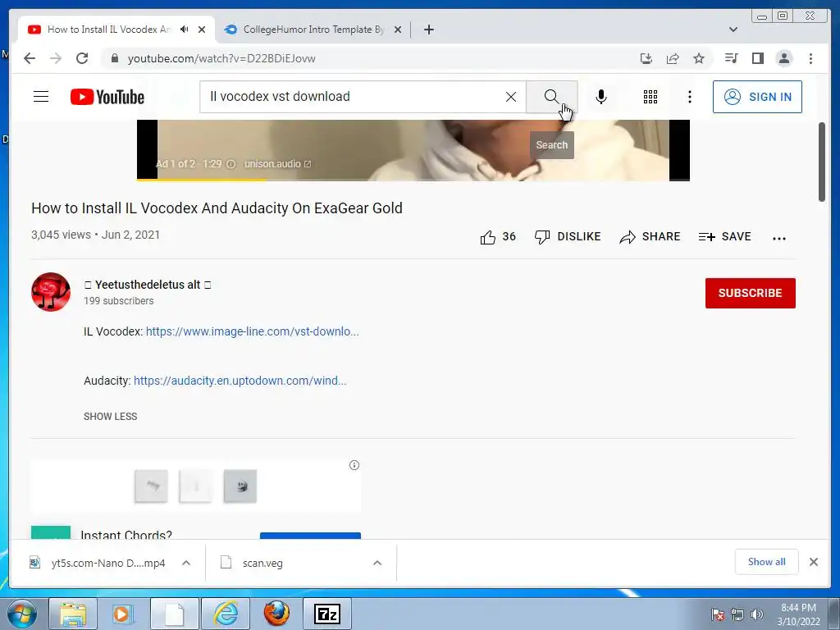840x630 pixels.
Task: Open downloaded scan.veg file
Action: tap(252, 563)
